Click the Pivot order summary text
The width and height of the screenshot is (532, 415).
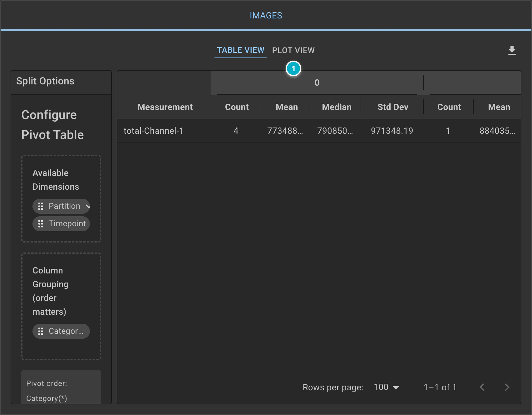point(47,391)
